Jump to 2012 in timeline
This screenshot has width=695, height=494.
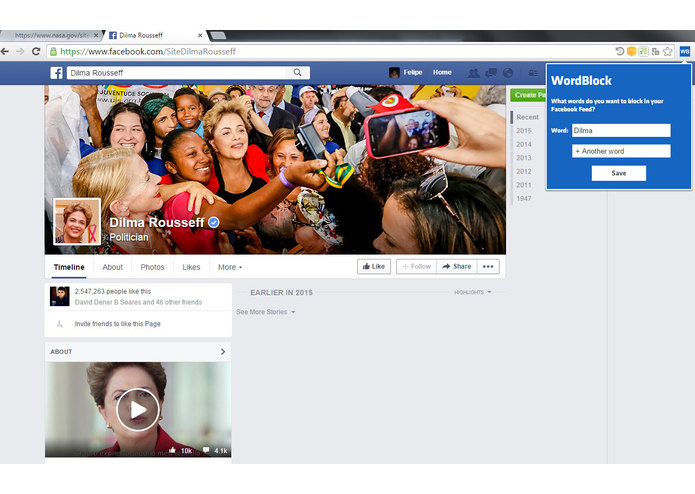click(523, 171)
